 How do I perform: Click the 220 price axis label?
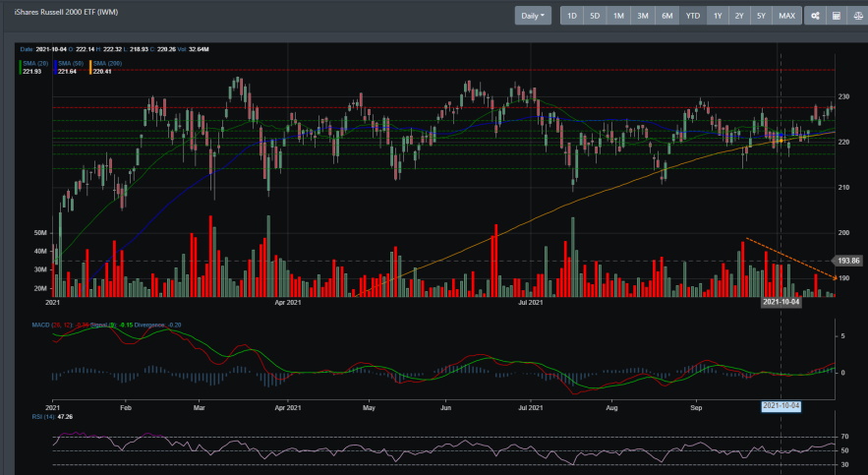[x=843, y=143]
